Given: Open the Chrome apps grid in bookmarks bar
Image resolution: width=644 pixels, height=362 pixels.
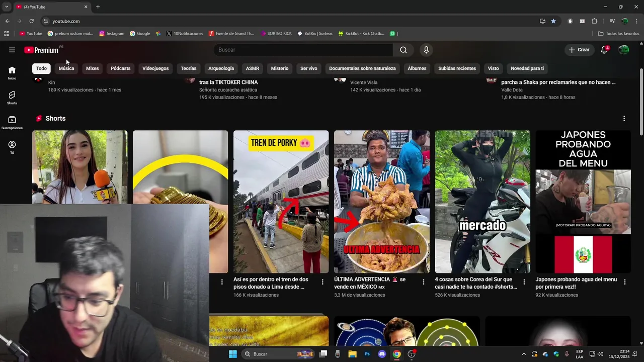Looking at the screenshot, I should pyautogui.click(x=7, y=34).
